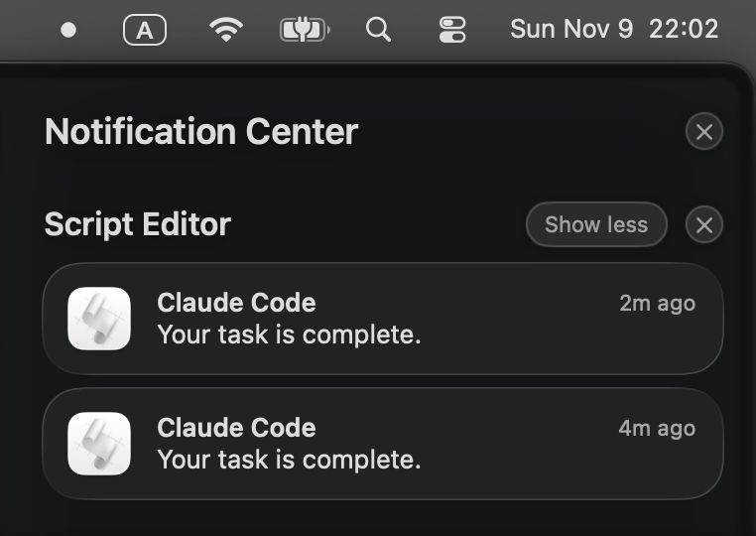Click "Your task is complete." in the older notification
Image resolution: width=756 pixels, height=536 pixels.
290,461
